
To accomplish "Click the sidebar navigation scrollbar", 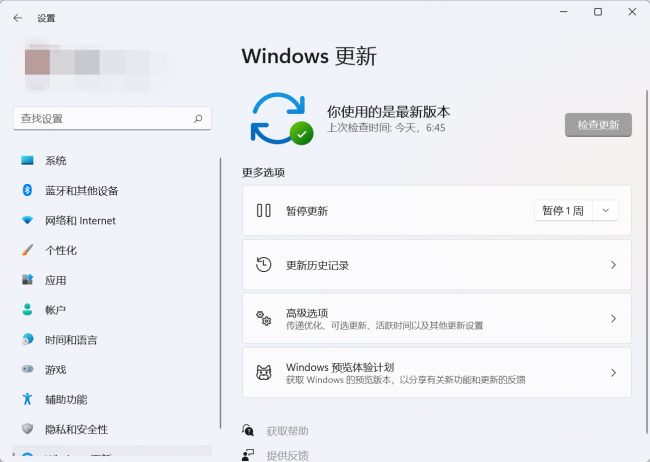I will [x=221, y=293].
